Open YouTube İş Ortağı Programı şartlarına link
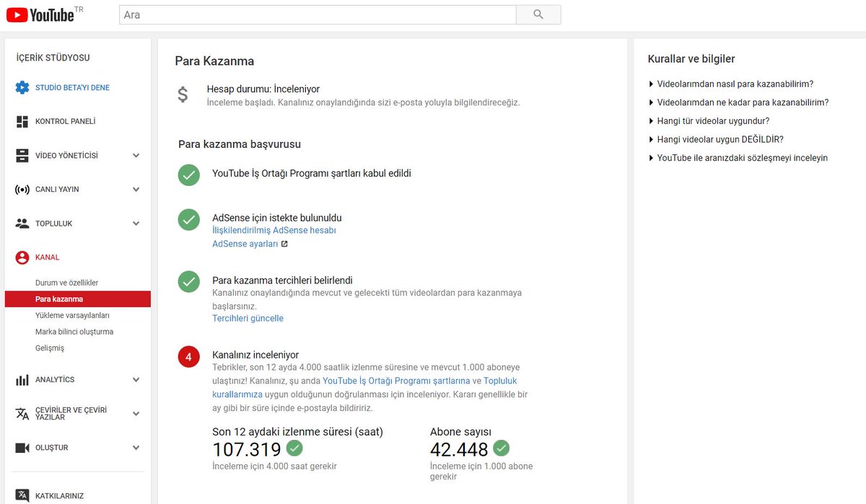The image size is (866, 504). 396,381
